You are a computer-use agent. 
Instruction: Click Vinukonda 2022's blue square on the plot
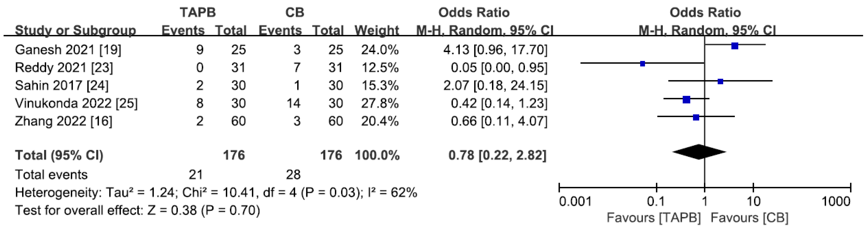(686, 99)
